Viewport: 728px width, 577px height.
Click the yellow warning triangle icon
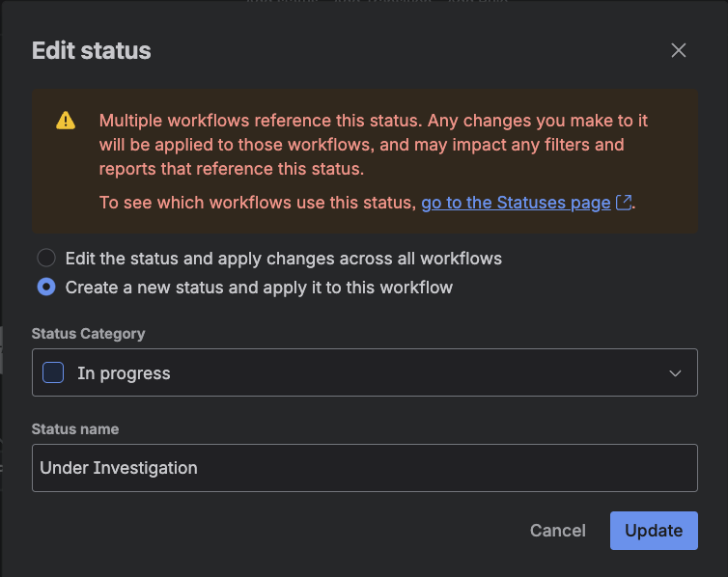(x=65, y=121)
